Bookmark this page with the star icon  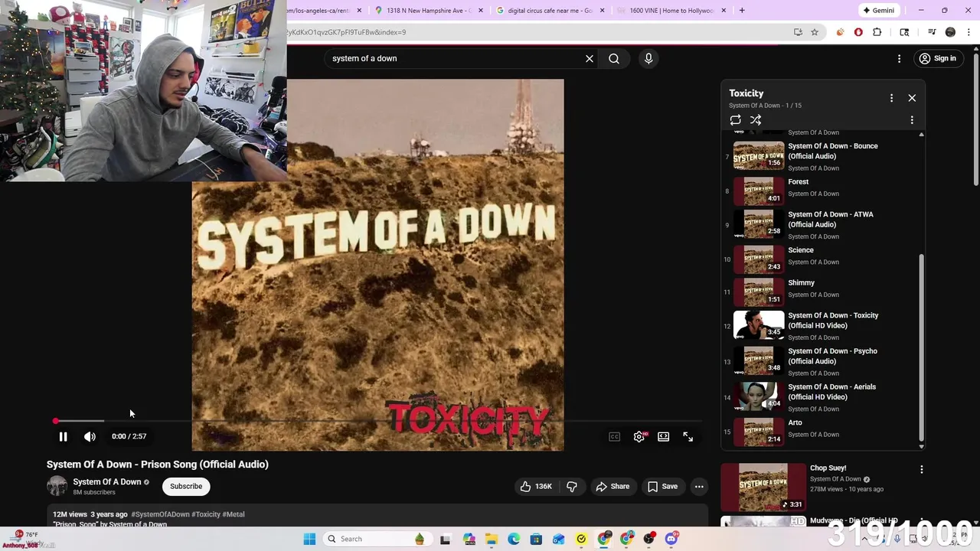click(815, 32)
